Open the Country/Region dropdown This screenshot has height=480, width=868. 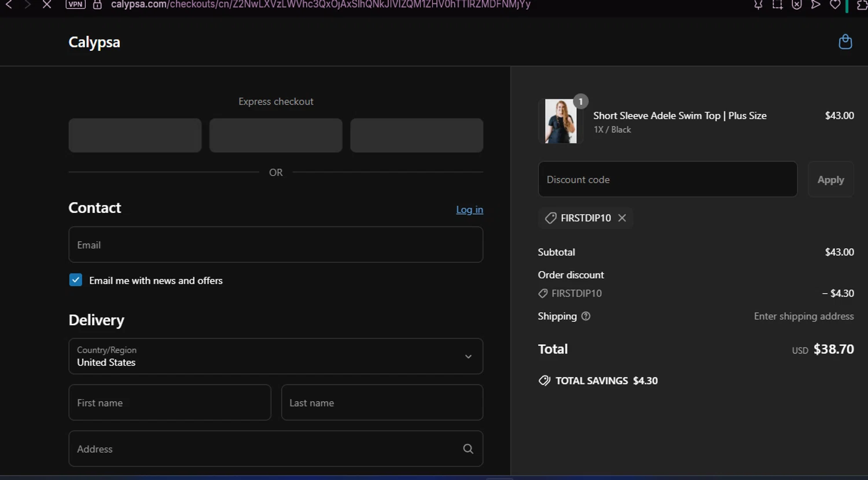tap(276, 356)
